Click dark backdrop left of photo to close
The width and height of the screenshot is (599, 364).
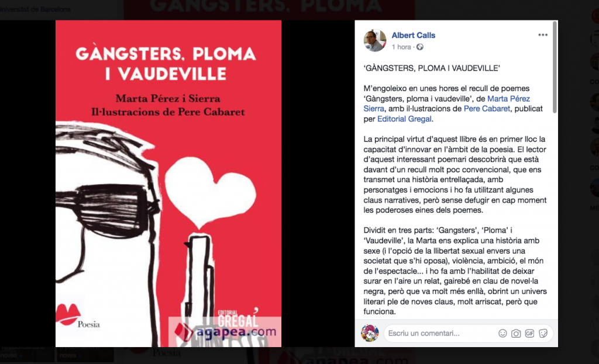pos(27,183)
